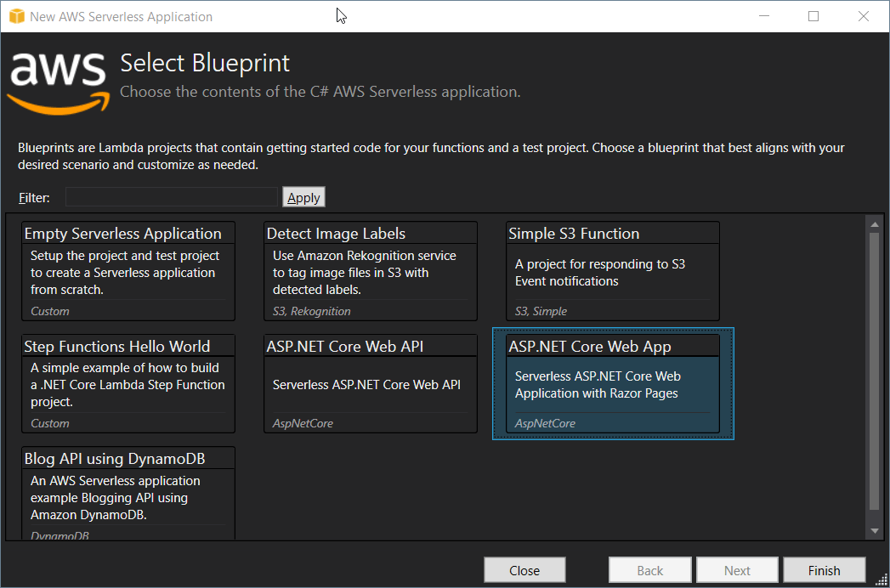The height and width of the screenshot is (588, 890).
Task: Maximize the dialog window
Action: 813,16
